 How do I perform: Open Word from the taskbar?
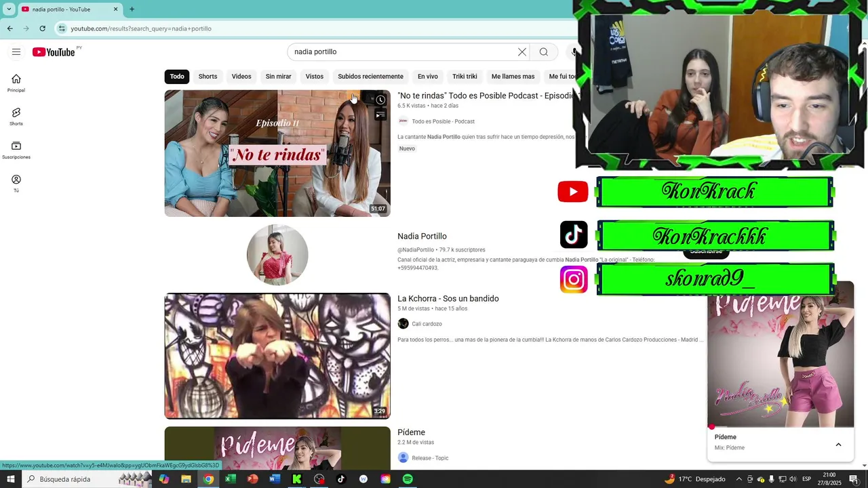click(275, 479)
